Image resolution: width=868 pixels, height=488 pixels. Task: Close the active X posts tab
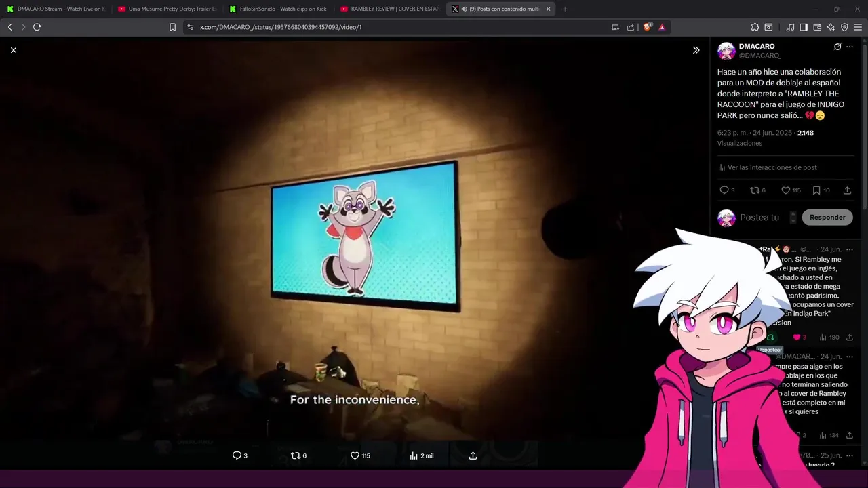tap(548, 9)
